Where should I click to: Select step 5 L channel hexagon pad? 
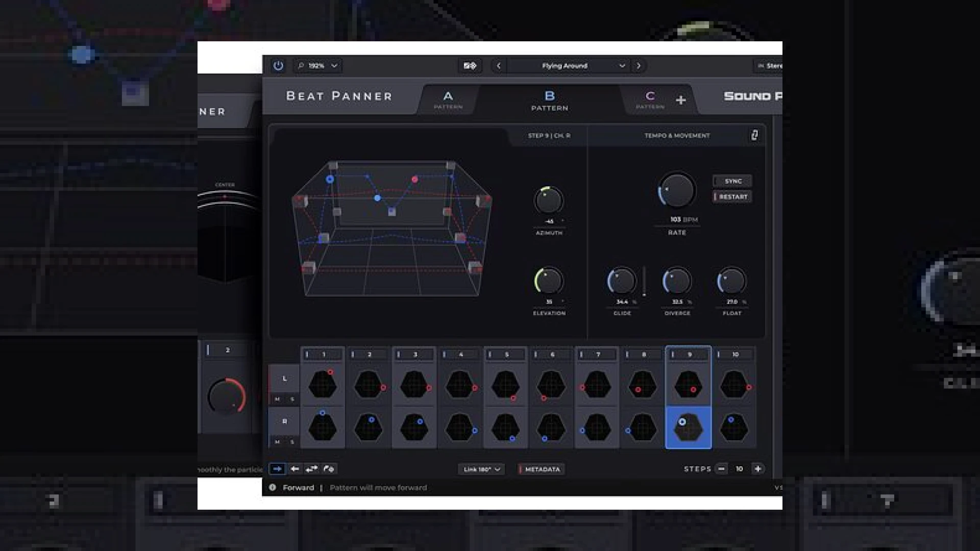tap(505, 384)
